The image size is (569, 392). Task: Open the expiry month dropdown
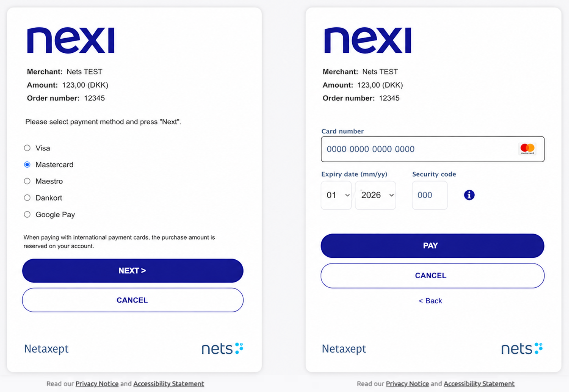[336, 195]
